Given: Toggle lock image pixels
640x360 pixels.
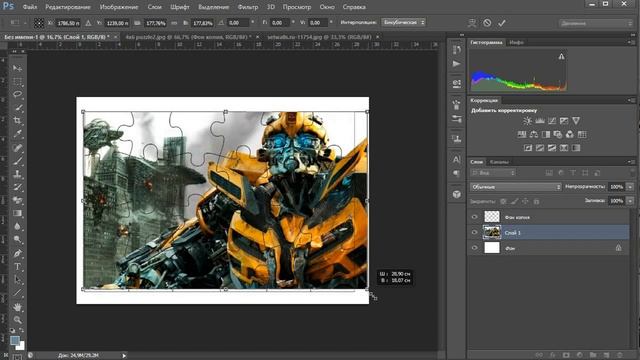Looking at the screenshot, I should [x=514, y=201].
